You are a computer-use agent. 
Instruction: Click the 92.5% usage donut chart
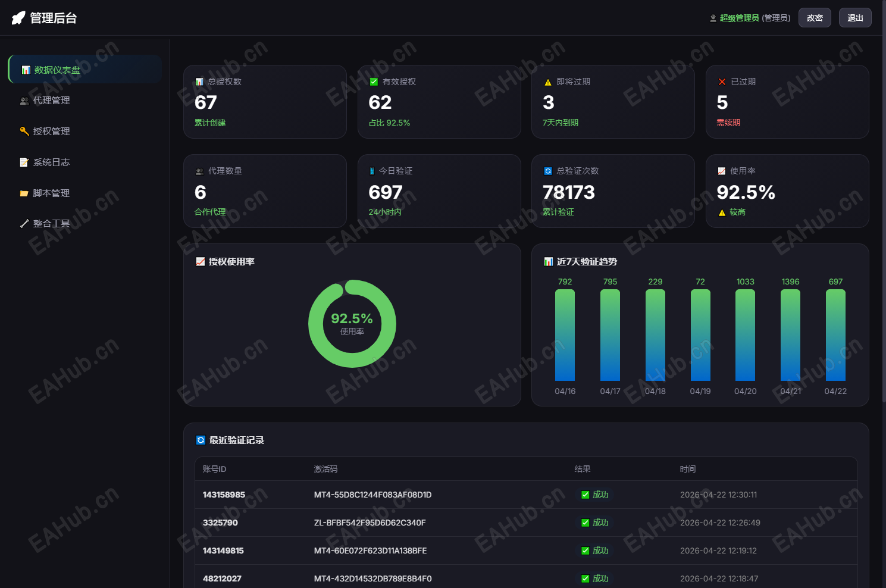[352, 324]
